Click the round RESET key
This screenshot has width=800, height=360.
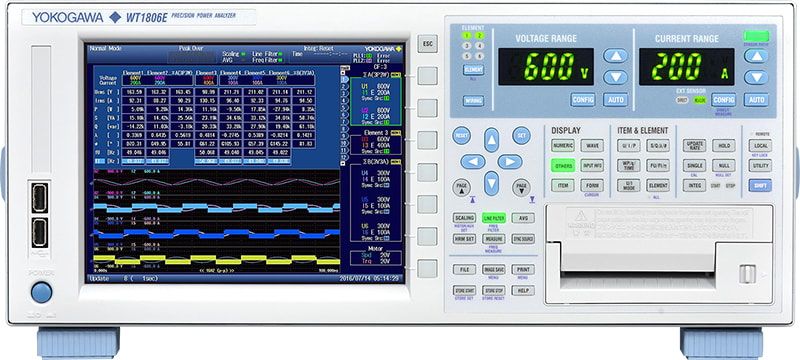click(461, 136)
